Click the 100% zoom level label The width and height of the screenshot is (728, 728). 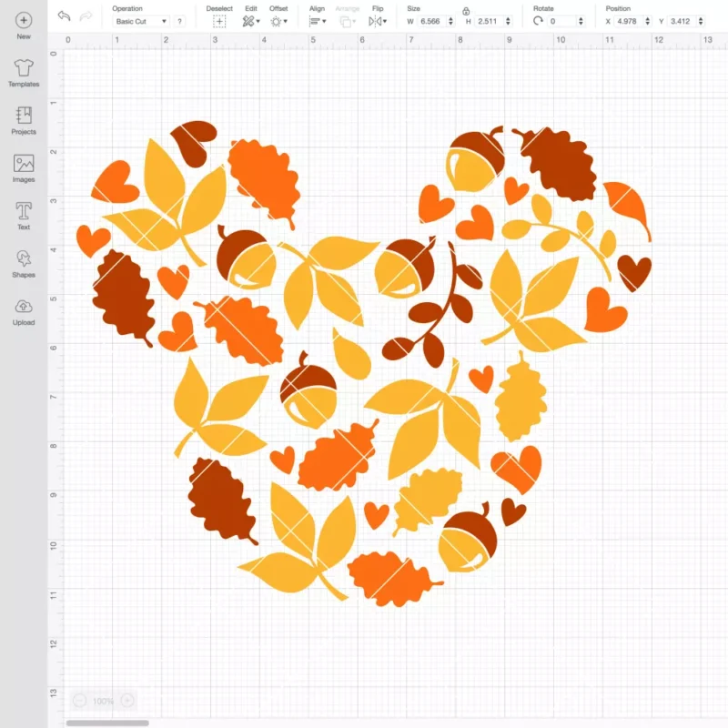(103, 701)
